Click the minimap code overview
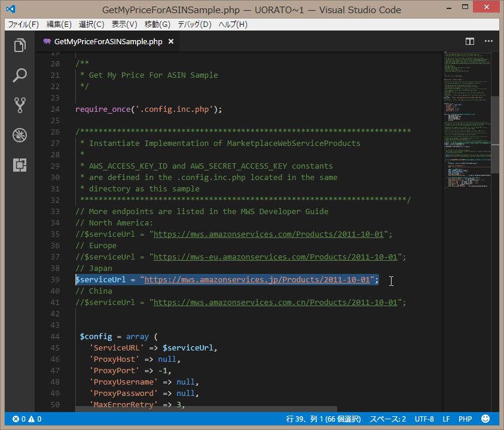504x430 pixels. point(467,120)
